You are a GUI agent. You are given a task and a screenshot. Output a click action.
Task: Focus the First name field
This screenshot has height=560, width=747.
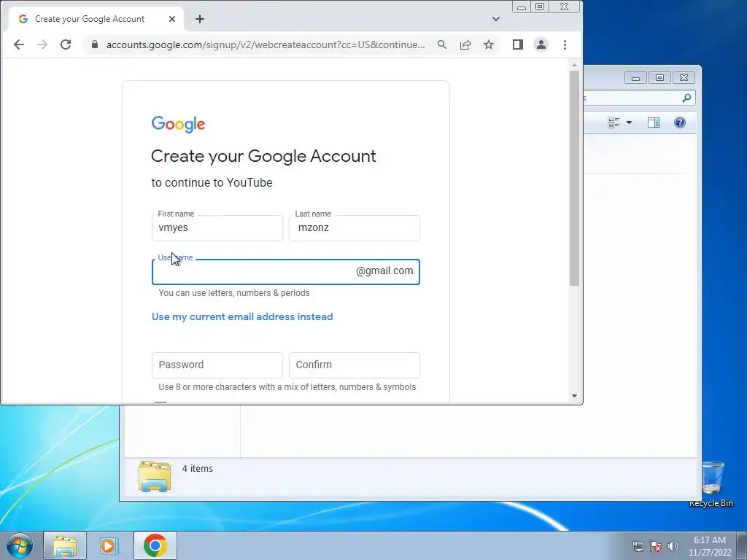click(217, 228)
